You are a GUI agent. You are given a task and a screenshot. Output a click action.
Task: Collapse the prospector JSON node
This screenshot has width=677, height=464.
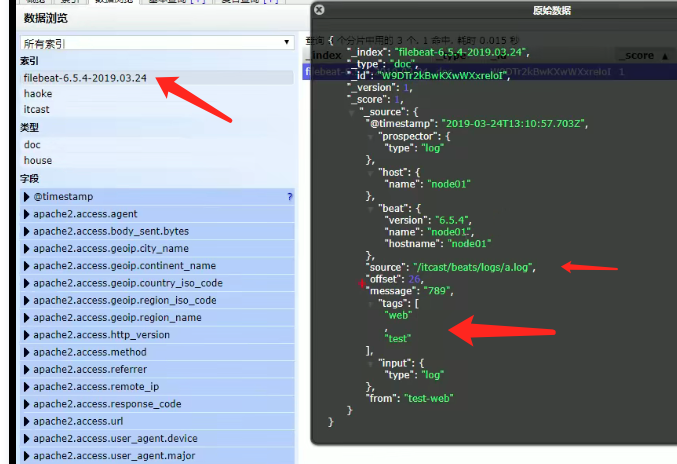click(x=370, y=137)
